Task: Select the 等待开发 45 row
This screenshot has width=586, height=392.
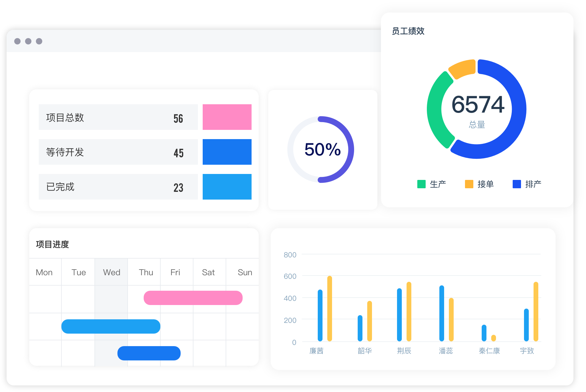Action: coord(118,152)
